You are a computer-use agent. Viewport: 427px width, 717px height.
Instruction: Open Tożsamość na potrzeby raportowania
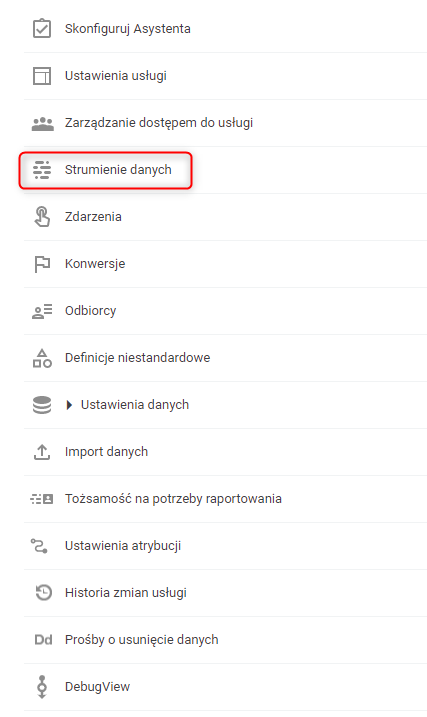173,498
